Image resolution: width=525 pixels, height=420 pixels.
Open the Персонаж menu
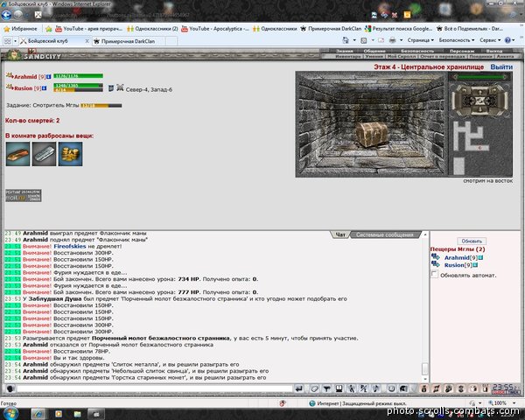(x=462, y=51)
